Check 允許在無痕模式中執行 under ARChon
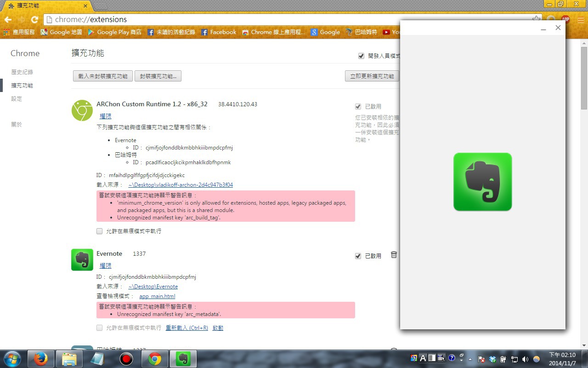The height and width of the screenshot is (368, 588). (x=99, y=231)
